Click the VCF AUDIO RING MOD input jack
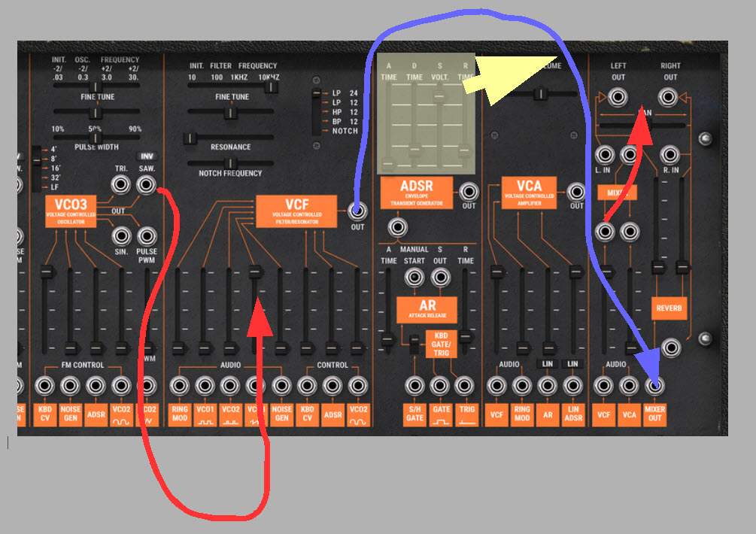 (x=179, y=386)
